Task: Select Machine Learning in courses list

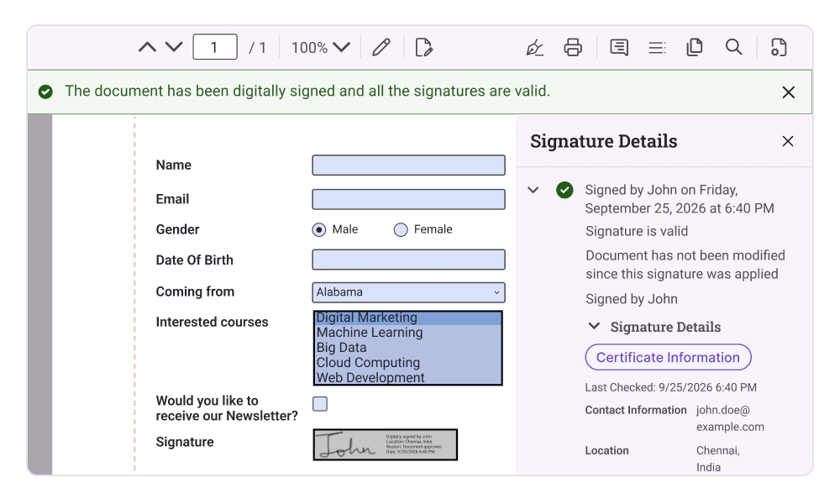Action: [407, 333]
